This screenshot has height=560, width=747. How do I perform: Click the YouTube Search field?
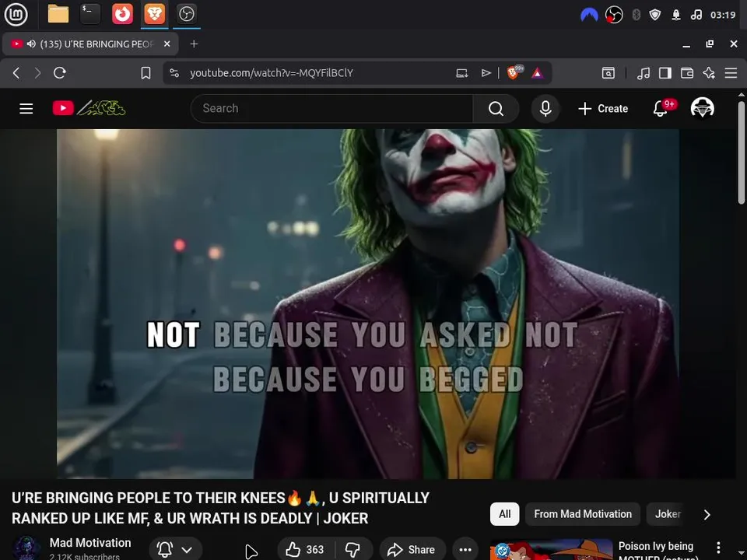point(331,109)
